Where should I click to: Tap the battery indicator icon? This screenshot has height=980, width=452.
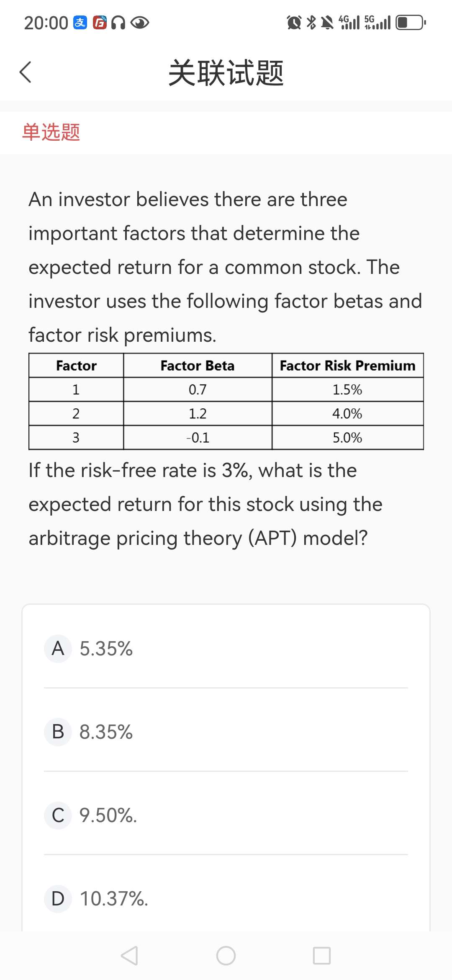[x=411, y=23]
